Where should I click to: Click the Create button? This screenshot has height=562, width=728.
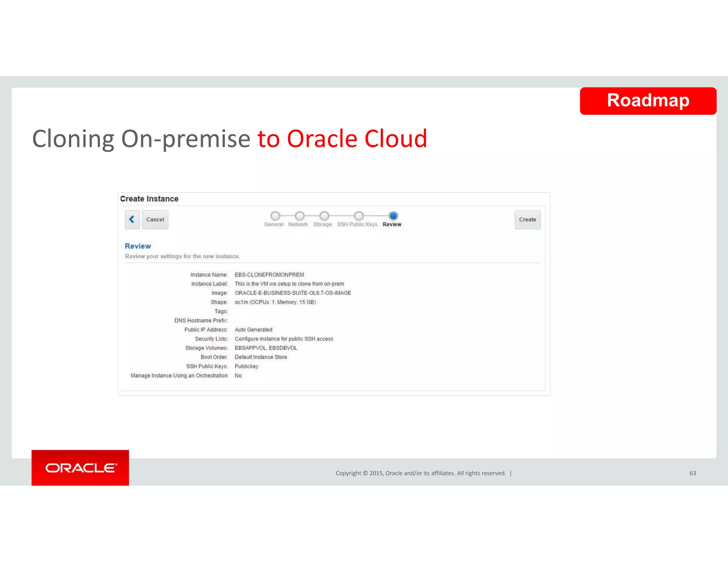click(528, 220)
